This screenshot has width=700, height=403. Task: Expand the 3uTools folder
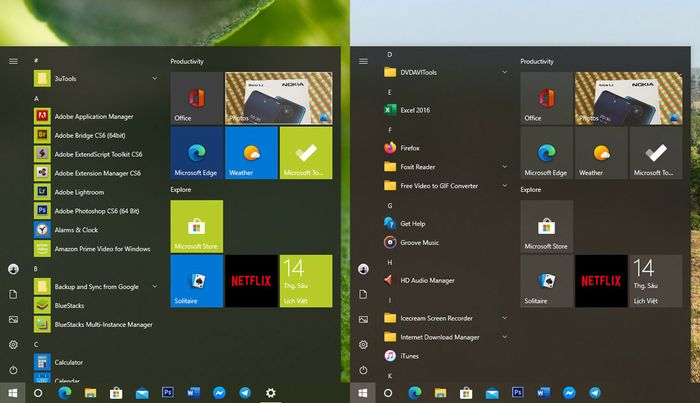(x=154, y=79)
